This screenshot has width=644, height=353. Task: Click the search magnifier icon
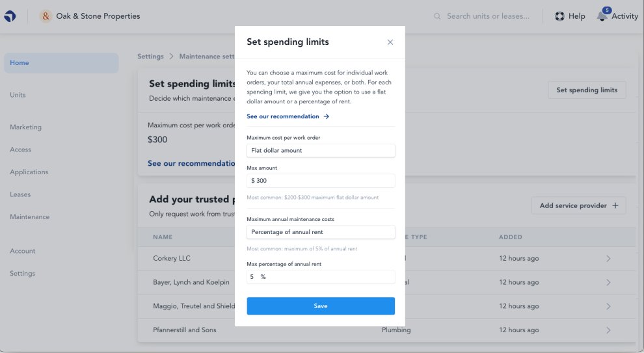[x=437, y=16]
